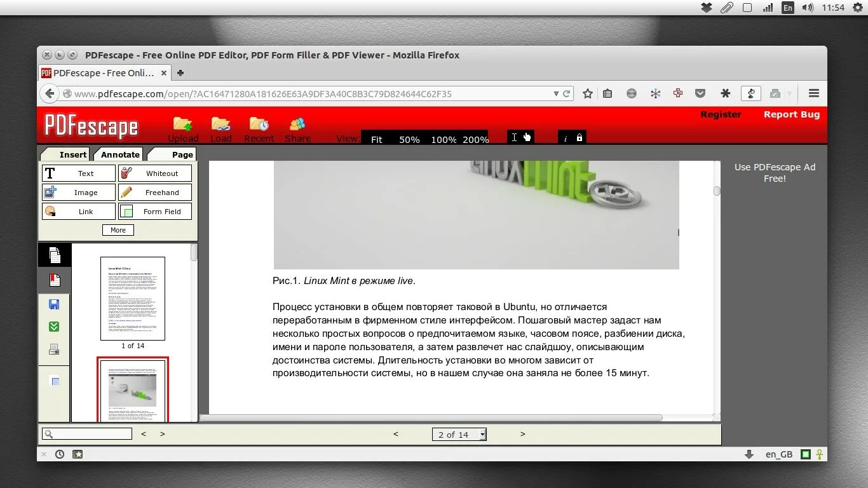
Task: Select the Link insert tool
Action: pyautogui.click(x=79, y=212)
